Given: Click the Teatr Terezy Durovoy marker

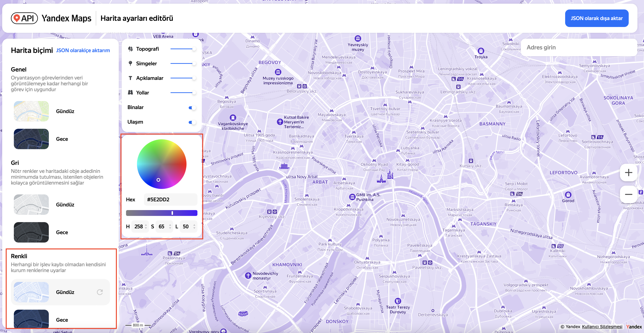Looking at the screenshot, I should click(x=398, y=301).
